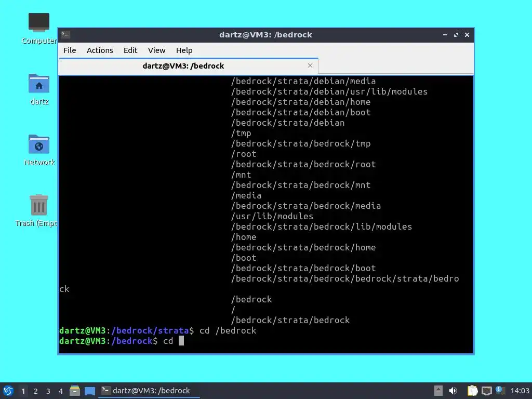This screenshot has width=532, height=399.
Task: Close the dartz@VM3: /bedrock tab
Action: point(310,65)
